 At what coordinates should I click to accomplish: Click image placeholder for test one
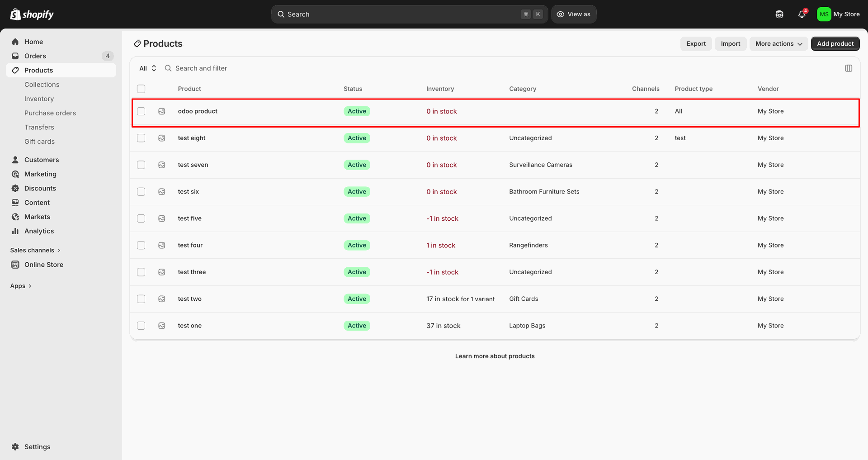click(x=162, y=326)
